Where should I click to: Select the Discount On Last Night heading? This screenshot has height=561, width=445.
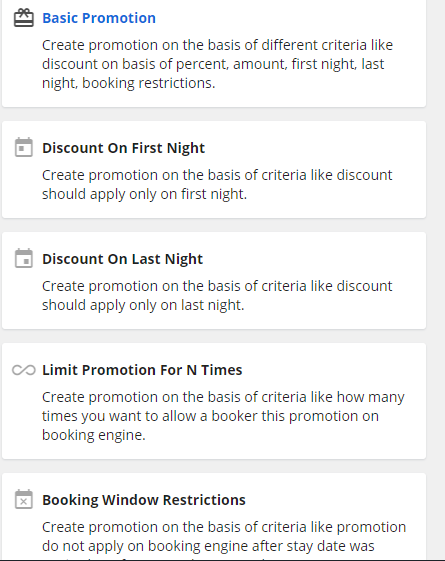click(122, 259)
